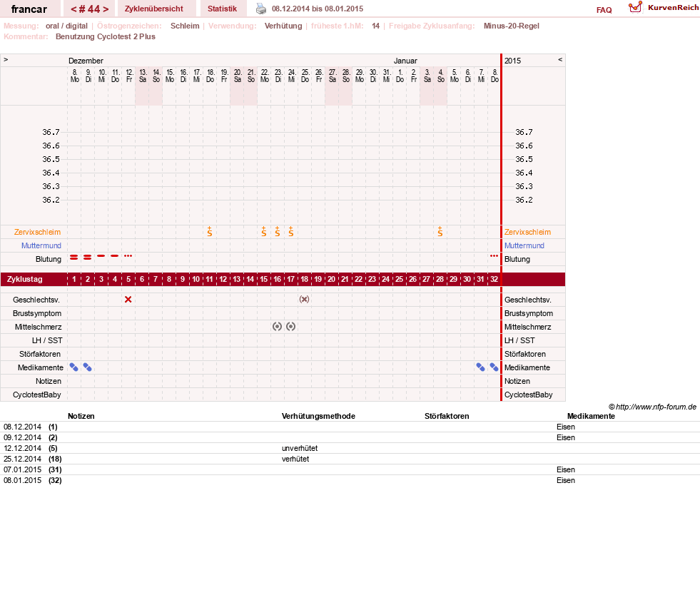This screenshot has width=700, height=615.
Task: Click Eisen entry for 08.01.2015
Action: point(566,480)
